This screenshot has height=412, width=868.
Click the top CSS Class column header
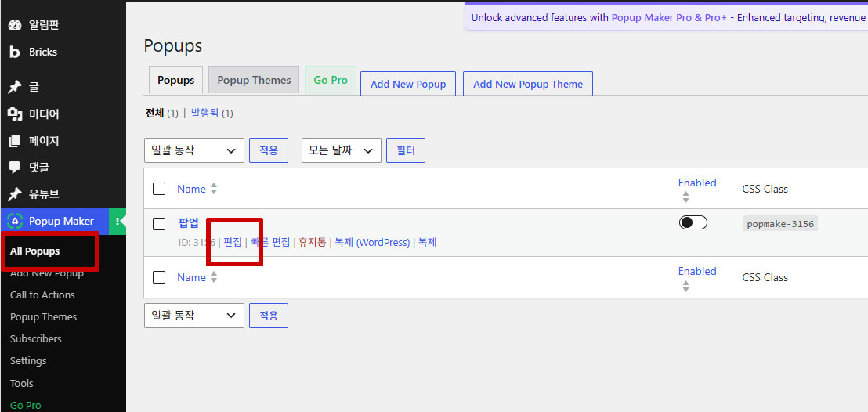[765, 189]
